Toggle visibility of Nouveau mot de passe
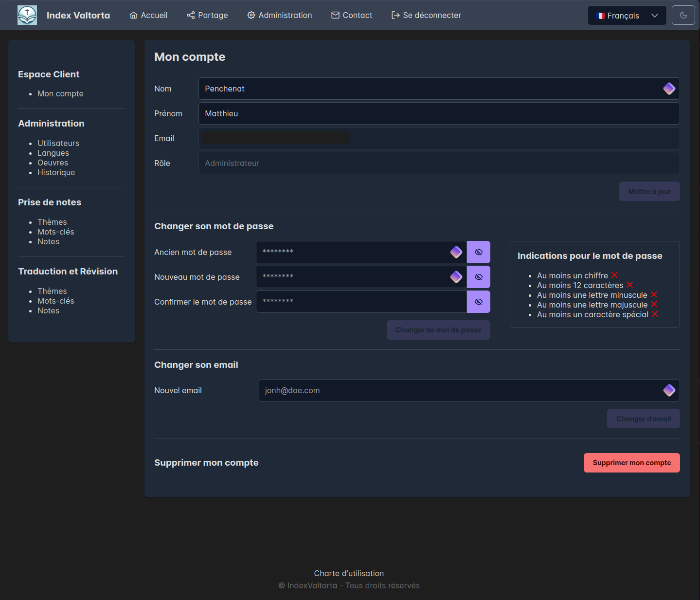Viewport: 700px width, 600px height. (478, 277)
